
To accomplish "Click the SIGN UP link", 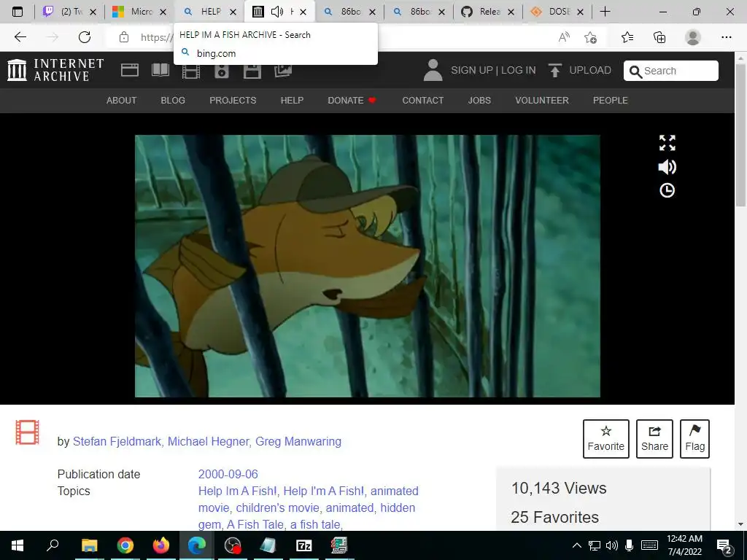I will 472,71.
